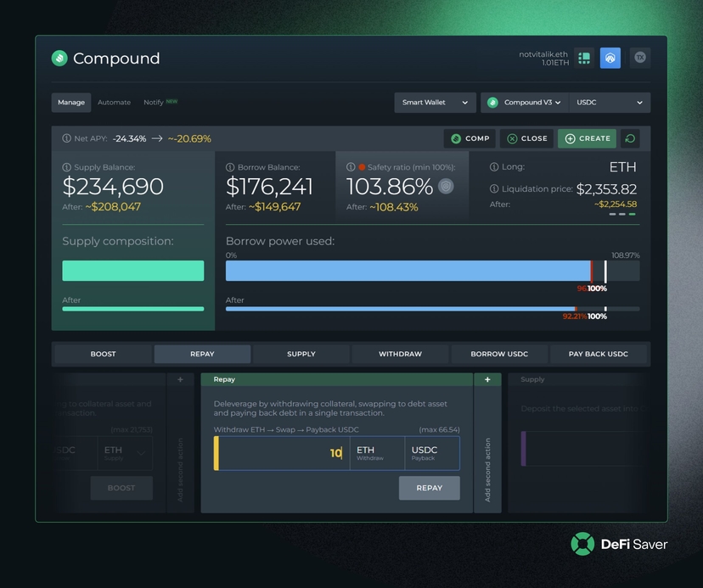Click the DeFi Saver logo

619,544
